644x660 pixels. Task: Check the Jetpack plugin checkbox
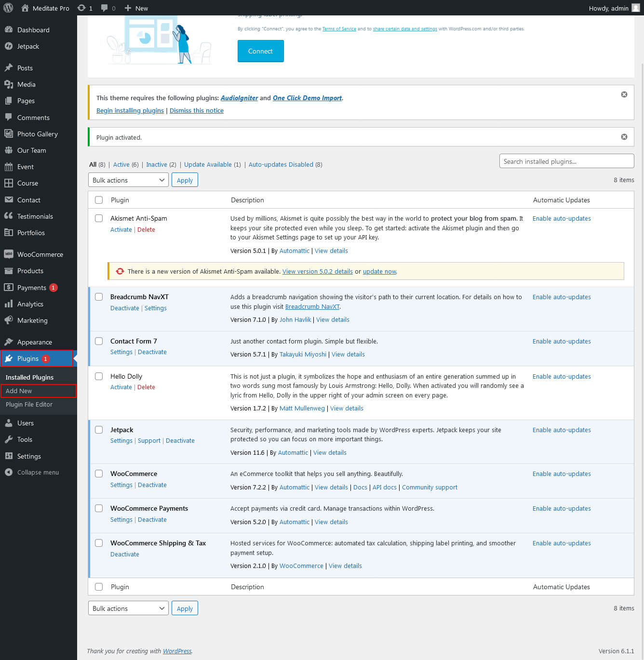[x=99, y=430]
